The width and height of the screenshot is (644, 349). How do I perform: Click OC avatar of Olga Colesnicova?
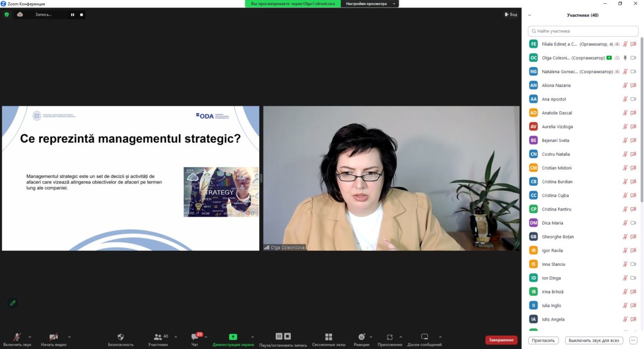pyautogui.click(x=533, y=57)
